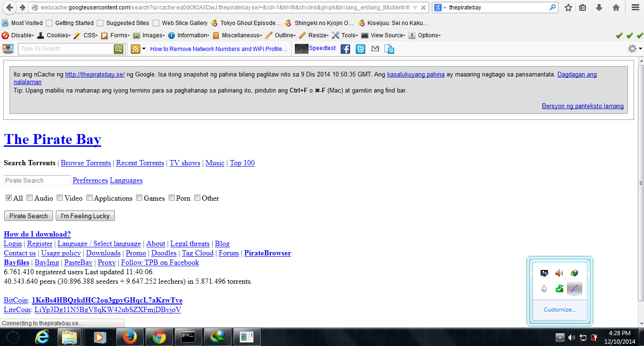Click the green toolbar search button
Image resolution: width=644 pixels, height=346 pixels.
coord(119,49)
